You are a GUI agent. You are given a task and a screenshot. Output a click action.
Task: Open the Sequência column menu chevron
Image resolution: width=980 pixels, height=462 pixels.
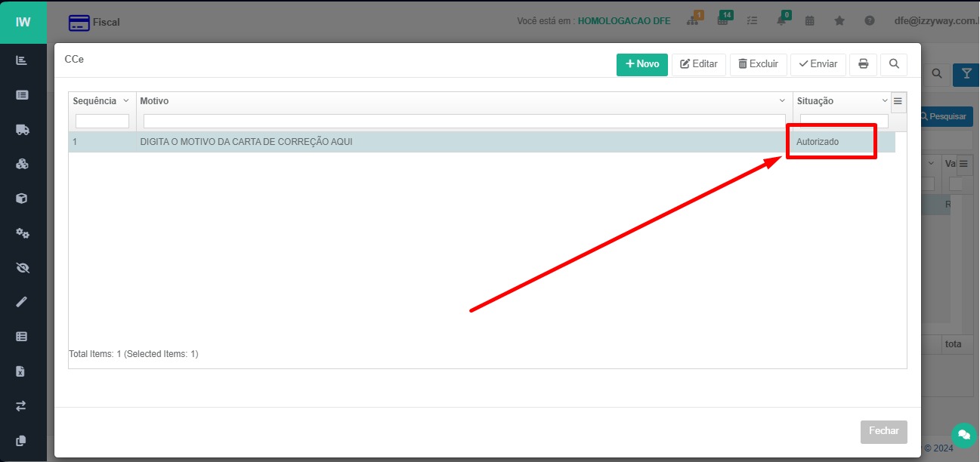tap(126, 101)
